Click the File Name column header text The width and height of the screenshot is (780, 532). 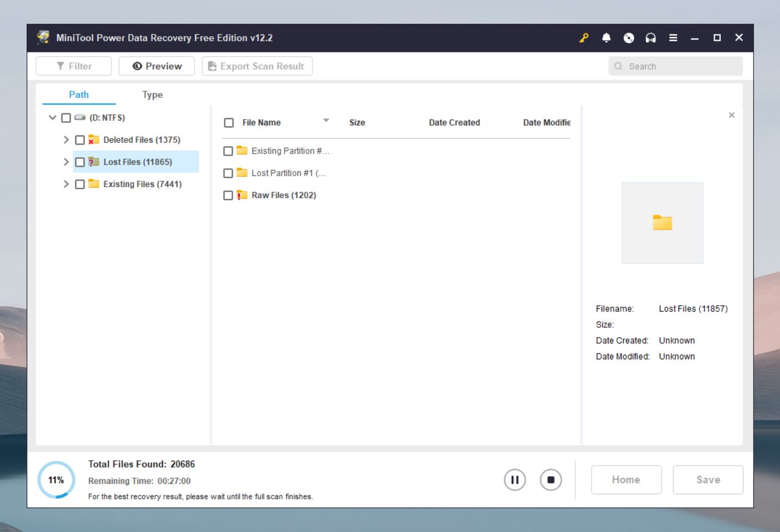[261, 122]
